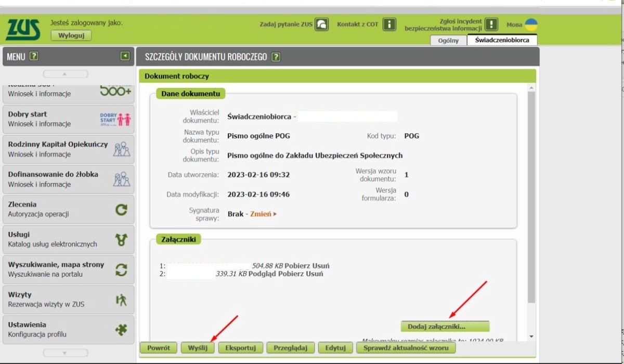Click Usuń for the 504.88 KB attachment
Screen dimensions: 624x364
point(321,266)
